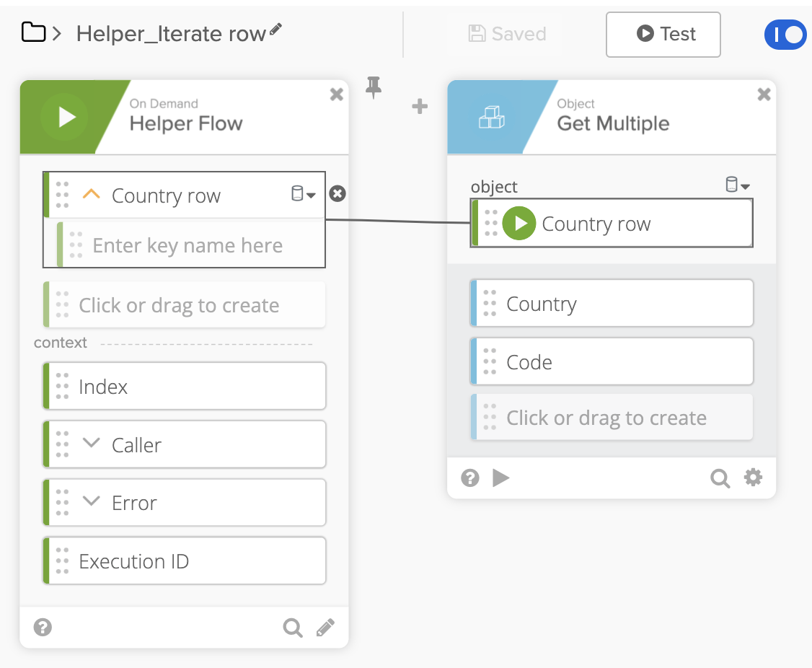Click the Enter key name here field
Image resolution: width=812 pixels, height=668 pixels.
coord(187,246)
